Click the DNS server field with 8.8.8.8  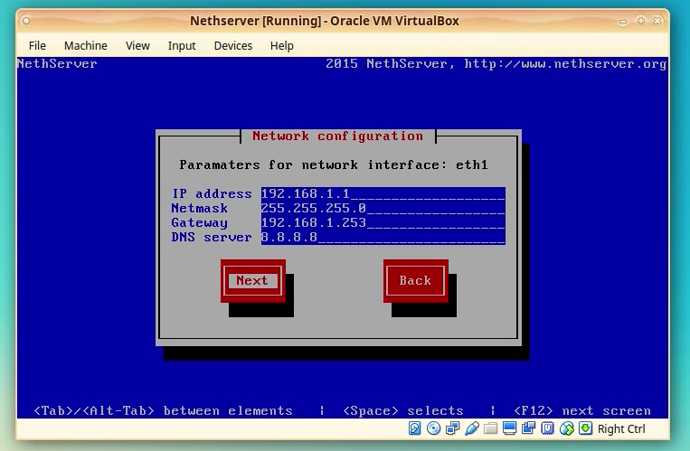[x=383, y=237]
